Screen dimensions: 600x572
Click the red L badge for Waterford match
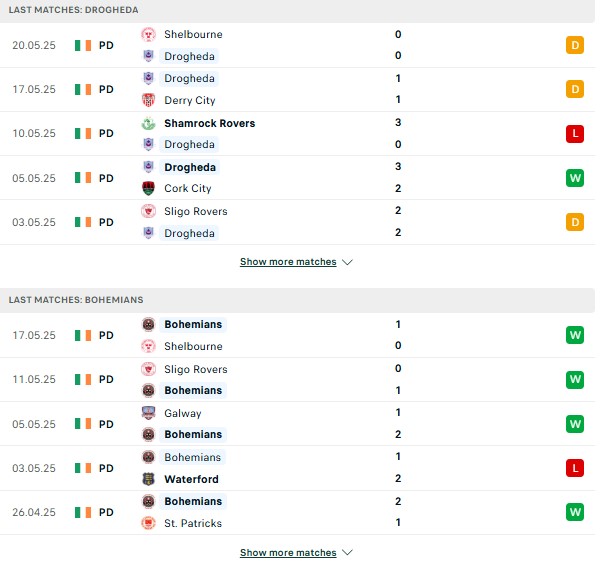[x=575, y=468]
